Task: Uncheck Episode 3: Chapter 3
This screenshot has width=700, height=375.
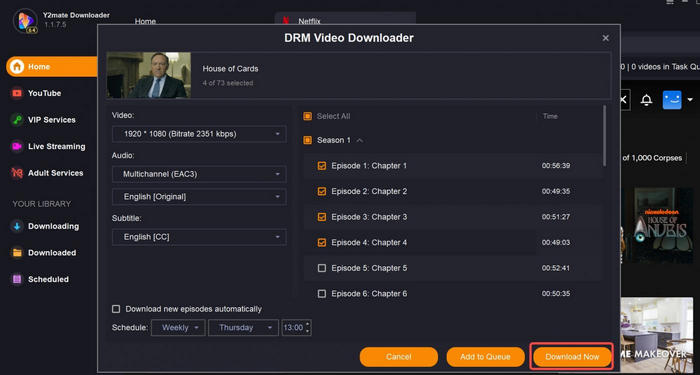Action: [321, 217]
